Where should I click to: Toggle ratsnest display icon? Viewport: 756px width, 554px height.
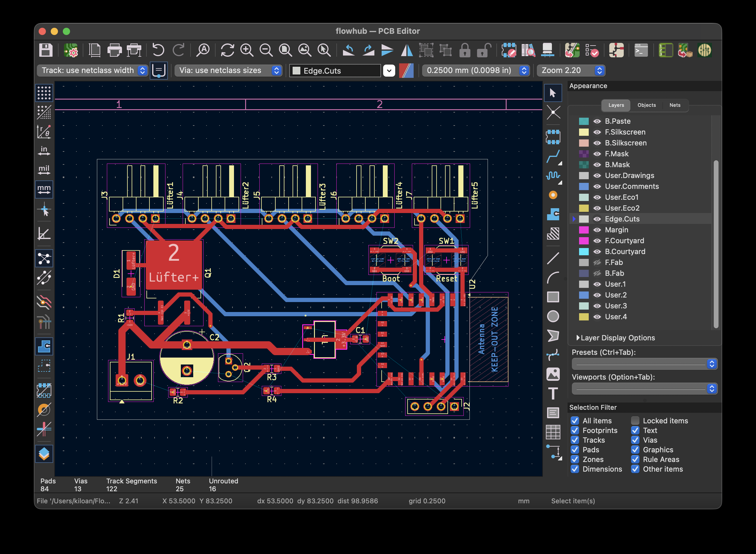[x=44, y=259]
